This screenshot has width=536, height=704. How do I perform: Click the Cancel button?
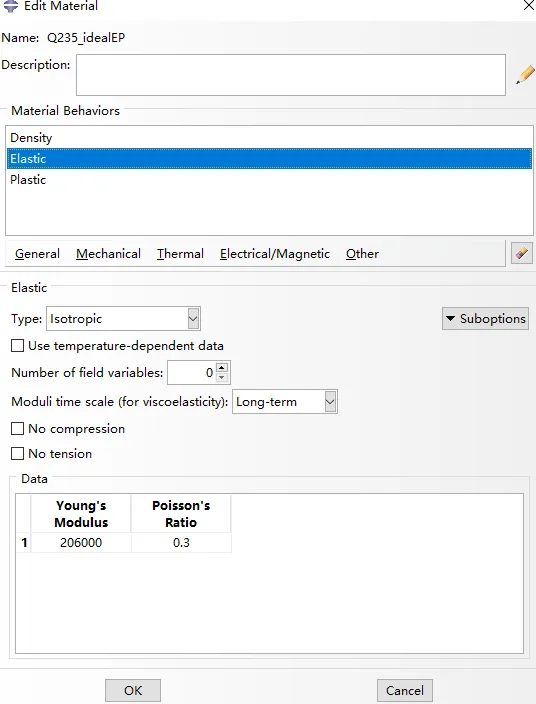pos(404,691)
